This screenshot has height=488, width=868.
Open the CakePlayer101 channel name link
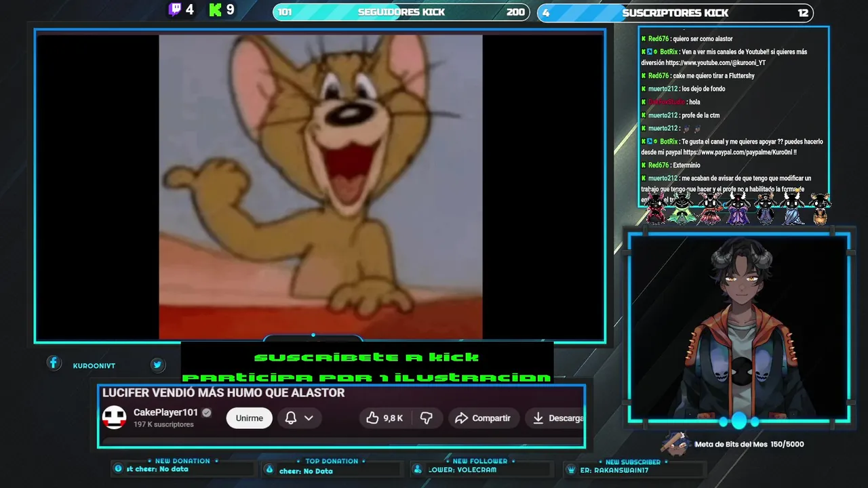[165, 413]
